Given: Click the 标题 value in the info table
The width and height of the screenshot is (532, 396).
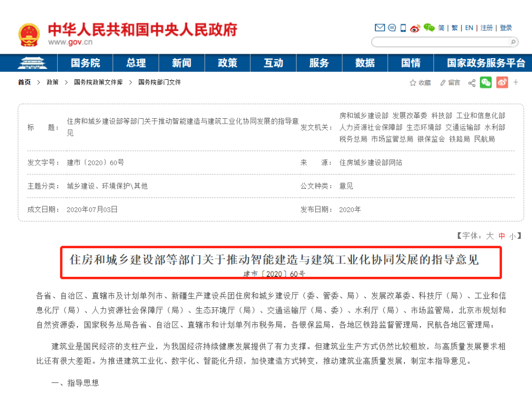Looking at the screenshot, I should tap(183, 127).
